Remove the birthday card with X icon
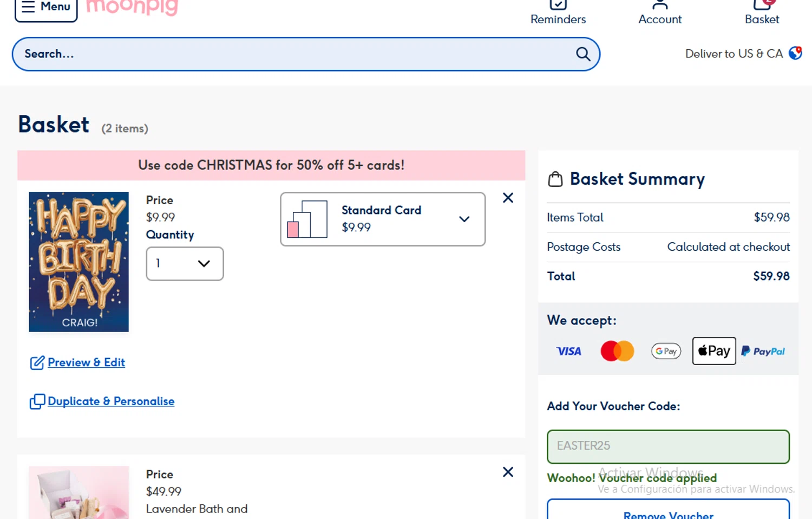 point(508,198)
